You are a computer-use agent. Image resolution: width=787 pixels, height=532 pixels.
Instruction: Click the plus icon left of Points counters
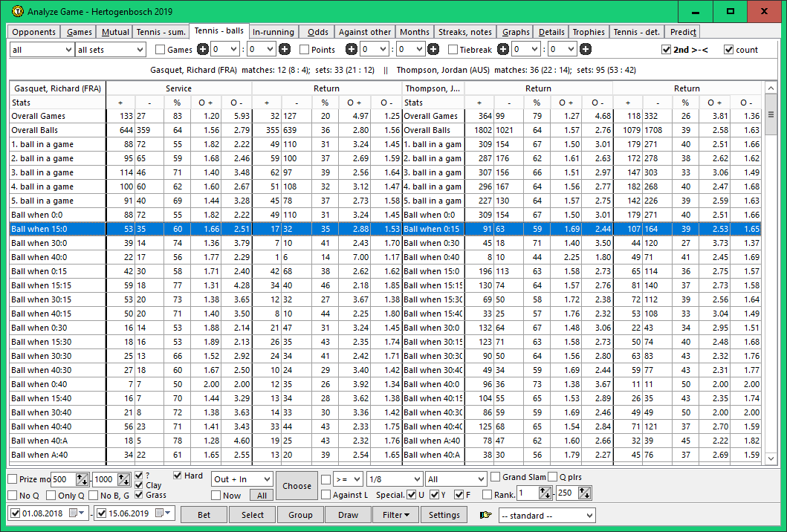[351, 50]
